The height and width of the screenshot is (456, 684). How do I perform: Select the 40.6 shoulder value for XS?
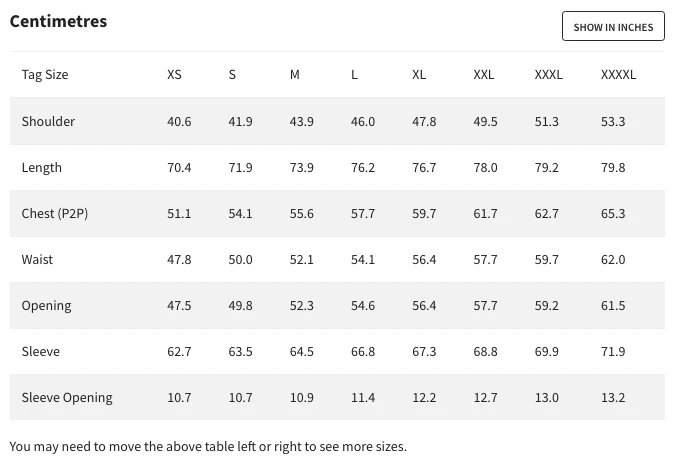coord(179,121)
